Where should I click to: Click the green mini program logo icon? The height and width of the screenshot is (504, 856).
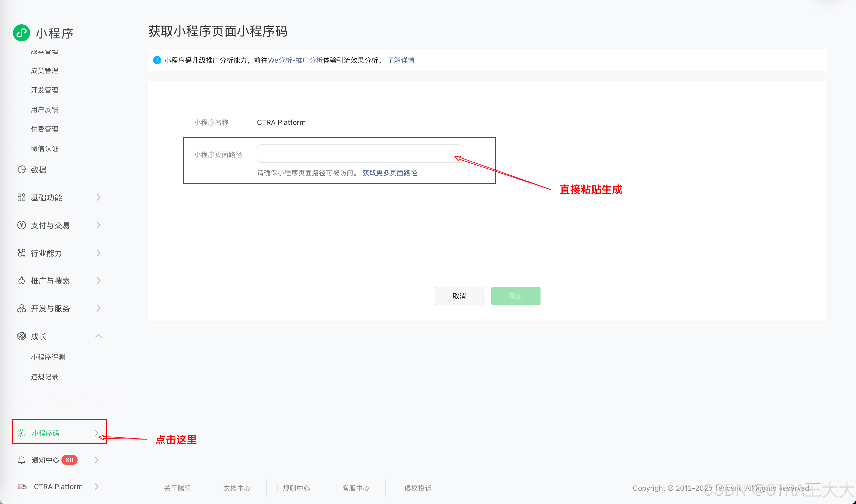pyautogui.click(x=21, y=33)
